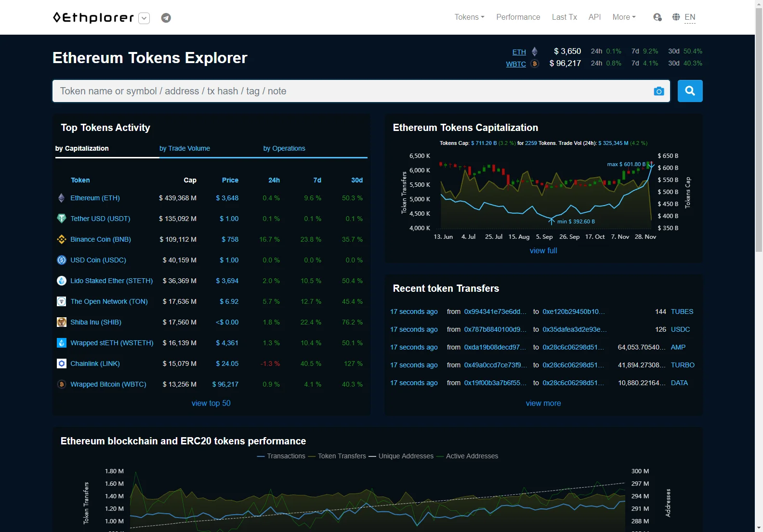Click view full under capitalization chart
This screenshot has width=763, height=532.
pos(543,250)
